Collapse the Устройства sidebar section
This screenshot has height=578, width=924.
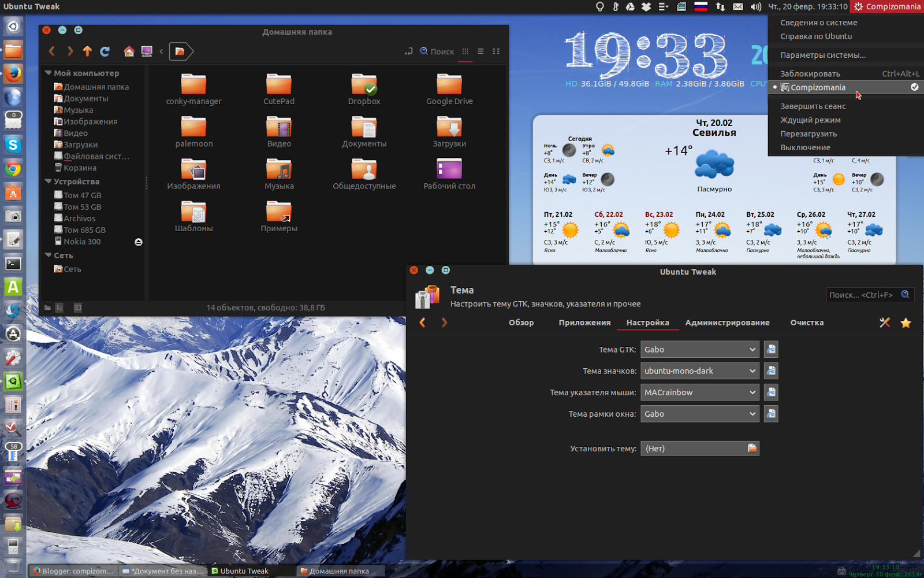pos(48,181)
